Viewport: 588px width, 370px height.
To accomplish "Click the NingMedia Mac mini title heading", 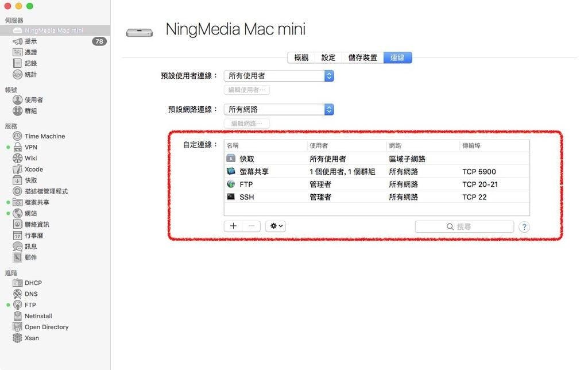I will click(235, 29).
